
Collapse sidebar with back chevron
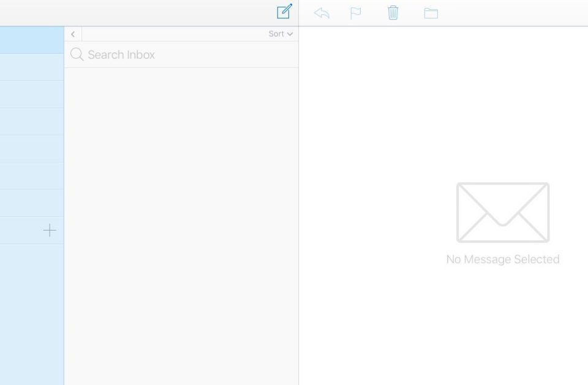tap(73, 34)
